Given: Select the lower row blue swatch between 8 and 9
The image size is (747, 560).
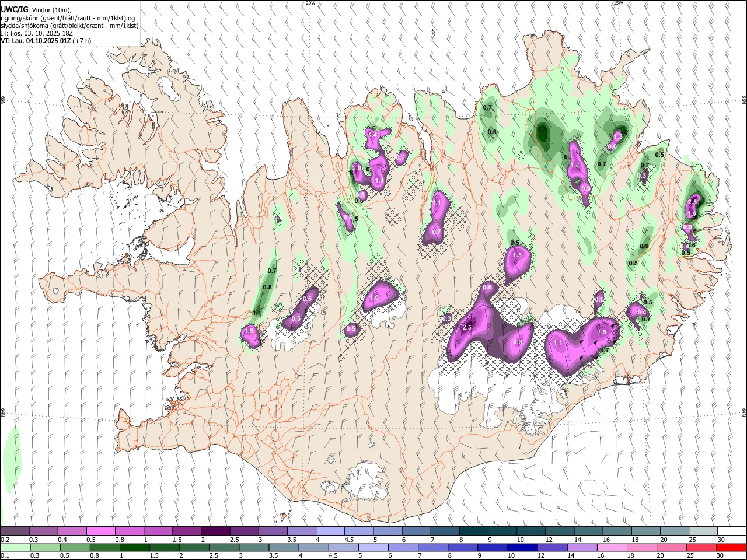Looking at the screenshot, I should (463, 547).
